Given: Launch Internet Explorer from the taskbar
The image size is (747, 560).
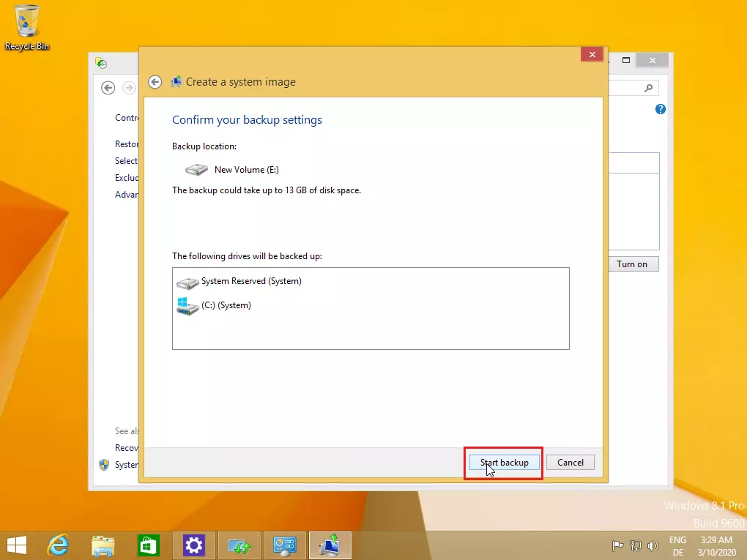Looking at the screenshot, I should click(58, 545).
